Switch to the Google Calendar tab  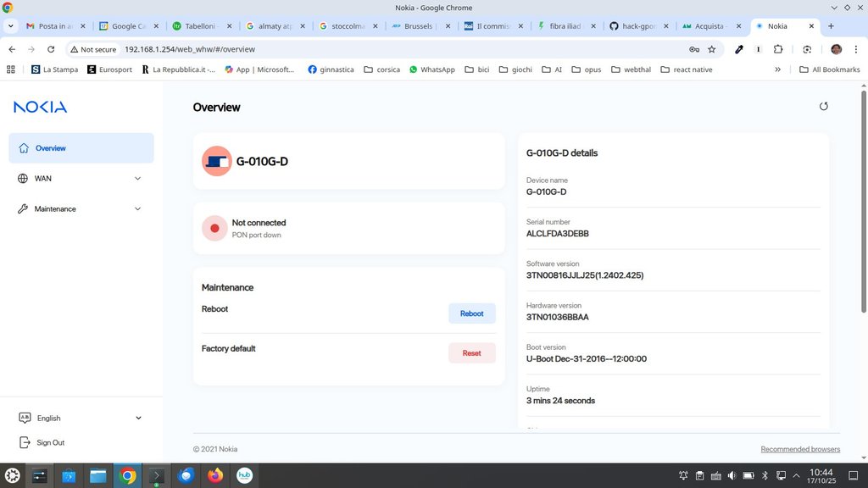point(129,26)
